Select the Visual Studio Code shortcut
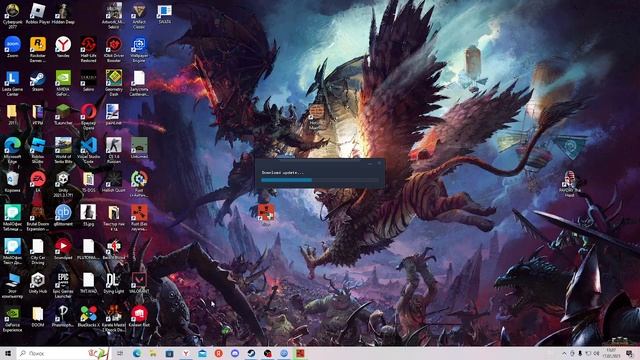The height and width of the screenshot is (360, 640). (88, 150)
